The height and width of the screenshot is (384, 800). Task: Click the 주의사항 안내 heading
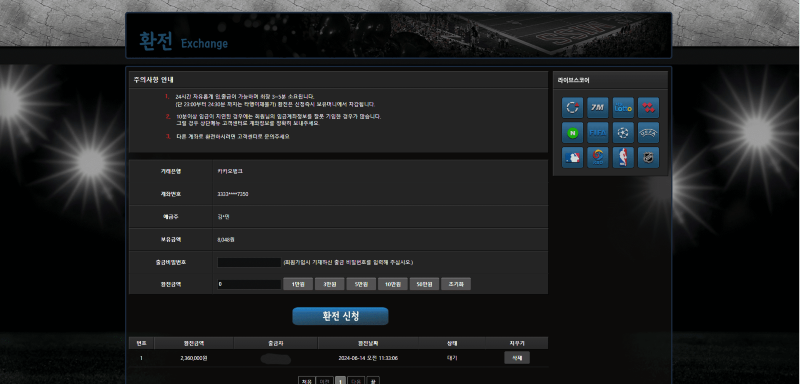[154, 80]
